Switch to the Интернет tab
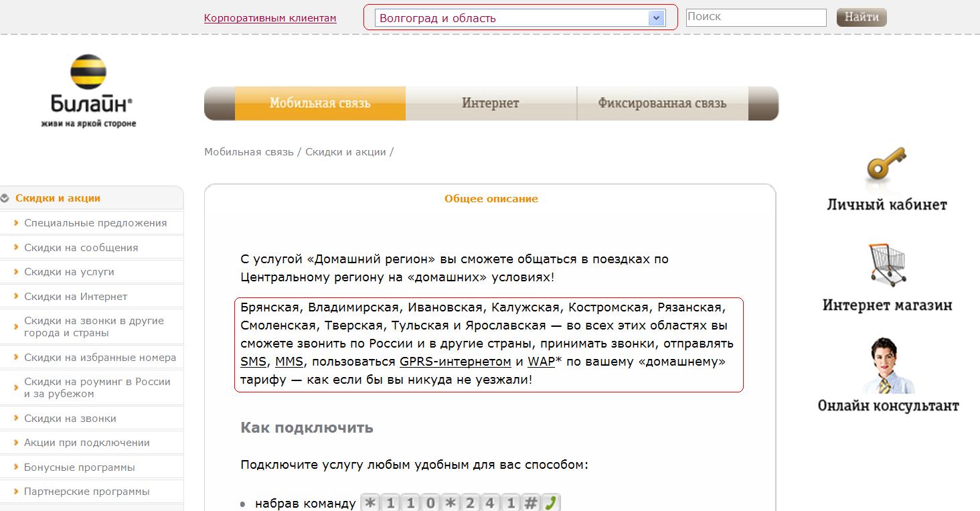980x511 pixels. click(490, 103)
